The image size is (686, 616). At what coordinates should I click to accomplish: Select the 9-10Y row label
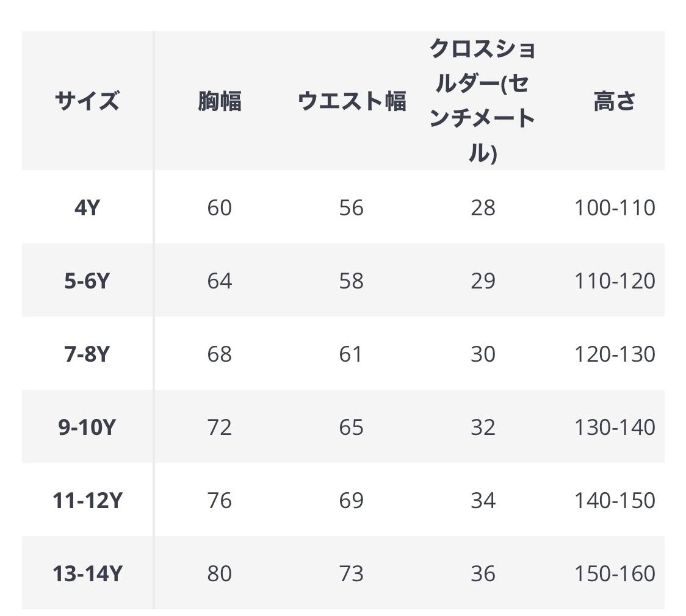(87, 428)
